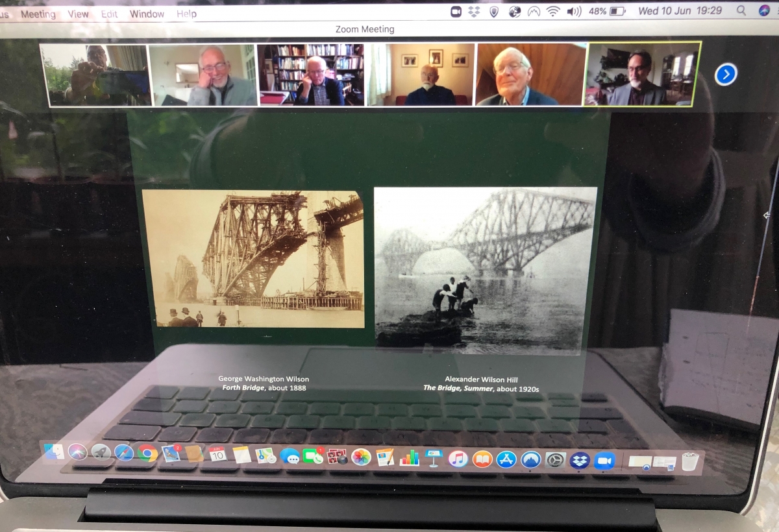Open the Meeting menu
Image resolution: width=779 pixels, height=532 pixels.
pos(38,14)
